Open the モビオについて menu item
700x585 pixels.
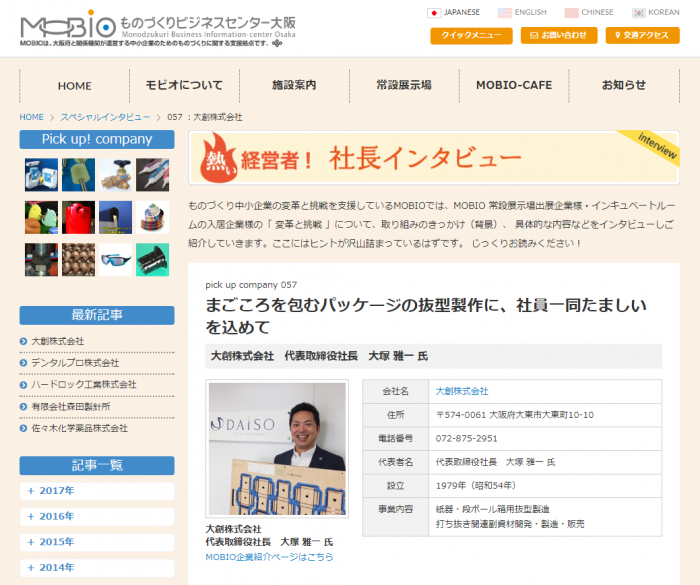click(184, 85)
